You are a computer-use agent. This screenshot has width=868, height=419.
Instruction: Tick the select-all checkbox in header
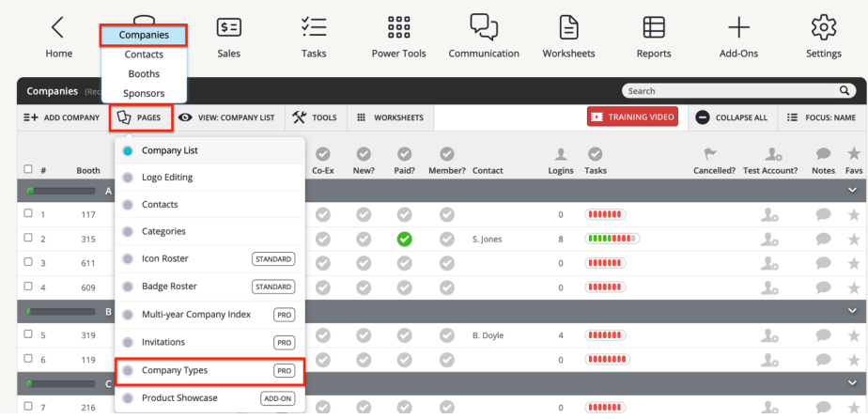[x=28, y=169]
